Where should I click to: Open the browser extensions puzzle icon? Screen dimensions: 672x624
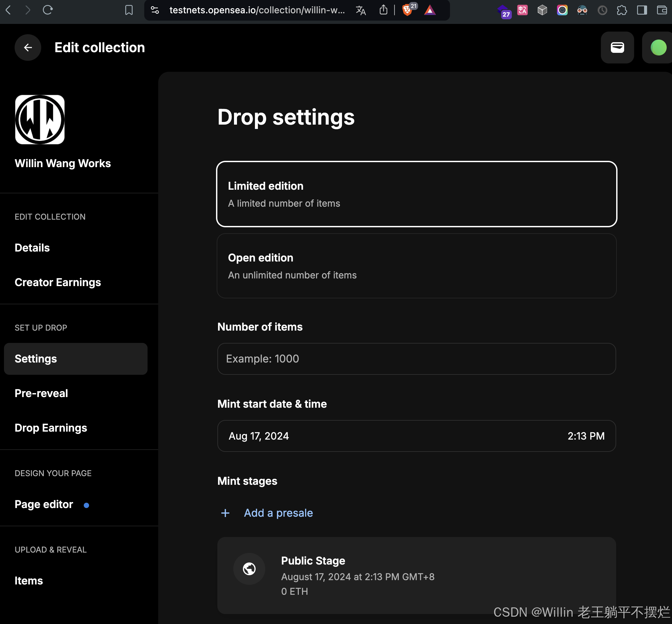[x=621, y=10]
